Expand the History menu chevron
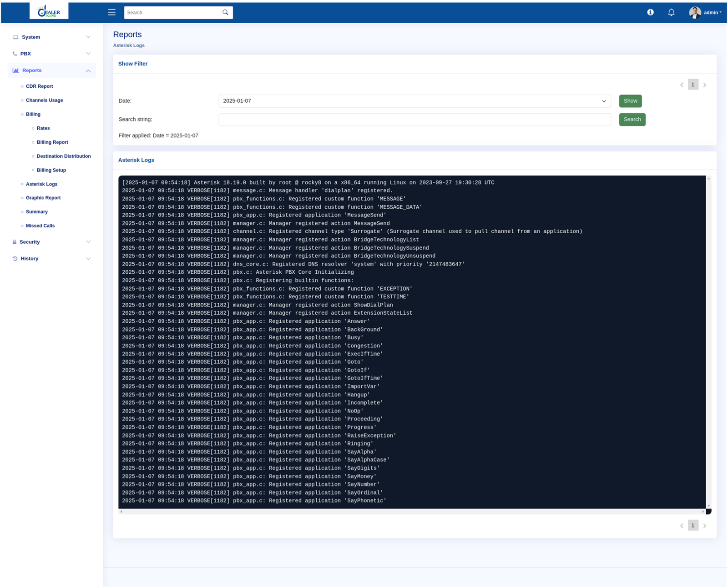Viewport: 728px width, 587px height. tap(88, 259)
